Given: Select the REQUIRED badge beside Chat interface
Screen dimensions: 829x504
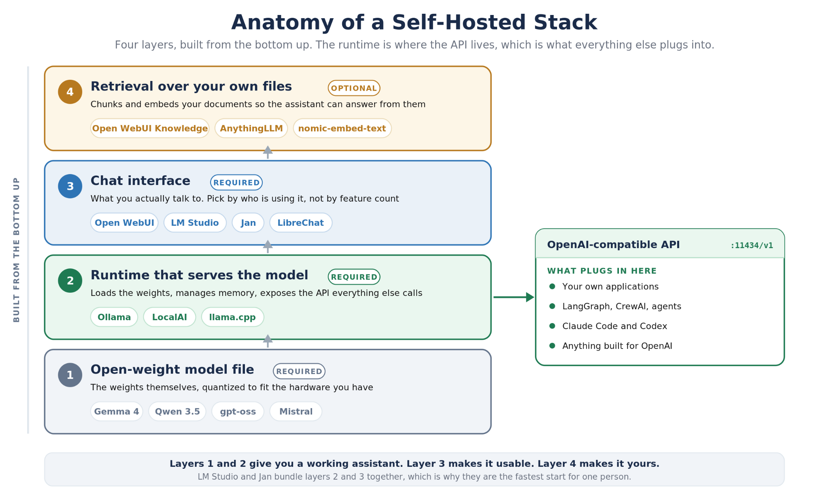Looking at the screenshot, I should click(236, 182).
